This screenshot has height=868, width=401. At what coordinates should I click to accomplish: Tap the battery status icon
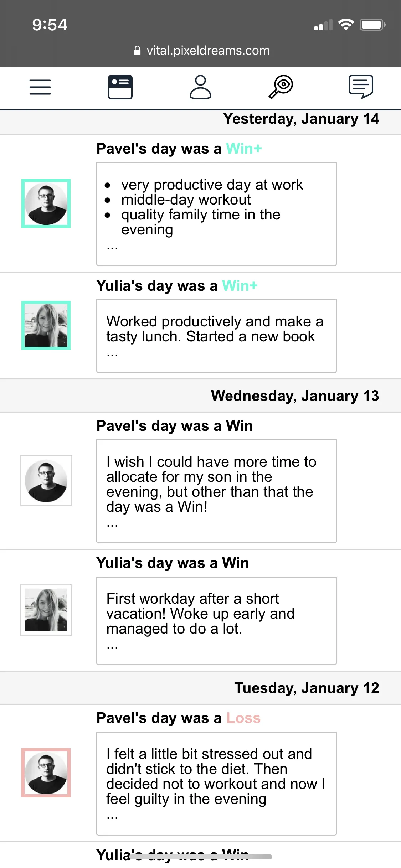pos(372,25)
